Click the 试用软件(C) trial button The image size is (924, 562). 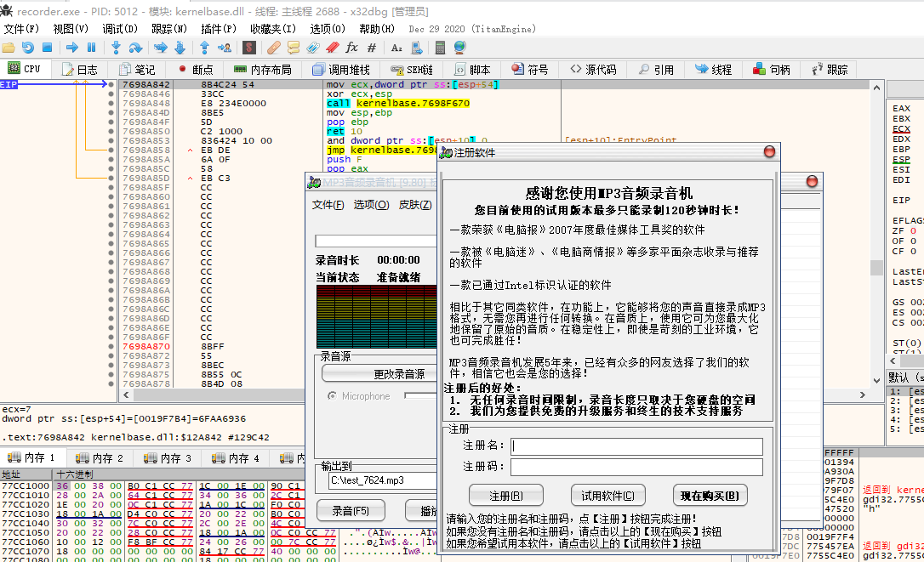click(x=607, y=496)
